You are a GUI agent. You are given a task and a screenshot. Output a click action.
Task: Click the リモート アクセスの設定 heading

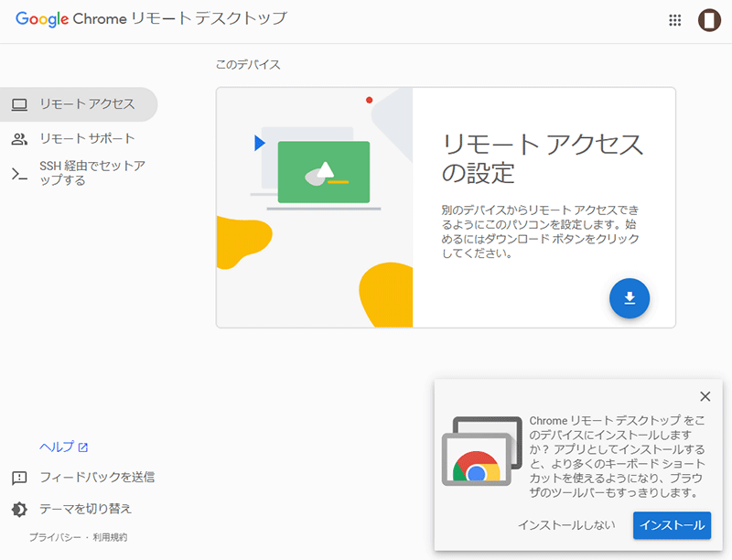point(543,158)
